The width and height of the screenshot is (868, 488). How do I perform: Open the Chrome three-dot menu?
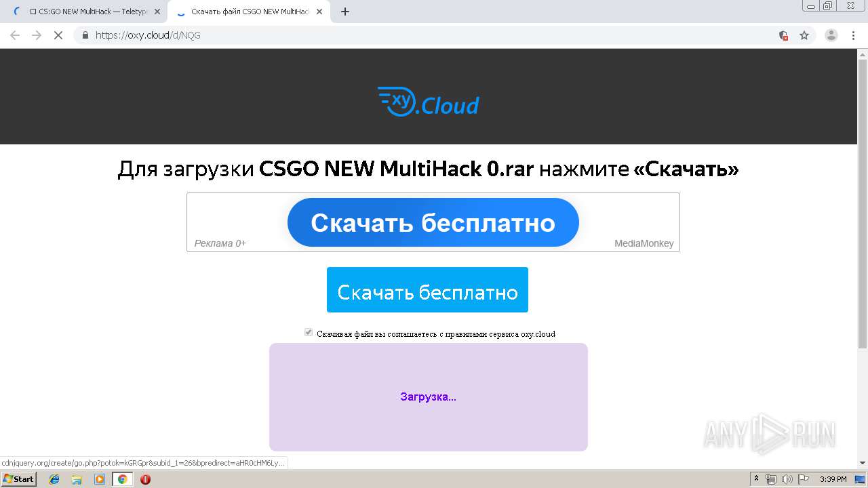853,35
